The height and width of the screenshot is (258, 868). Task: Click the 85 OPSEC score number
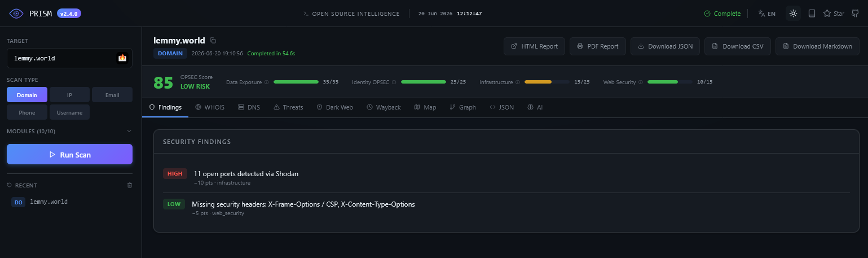point(164,82)
